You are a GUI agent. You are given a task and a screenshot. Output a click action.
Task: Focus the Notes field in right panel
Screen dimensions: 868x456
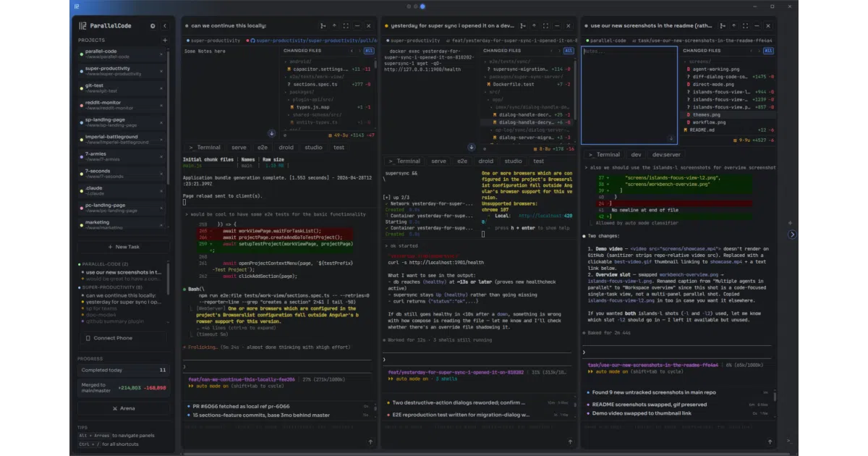coord(629,95)
